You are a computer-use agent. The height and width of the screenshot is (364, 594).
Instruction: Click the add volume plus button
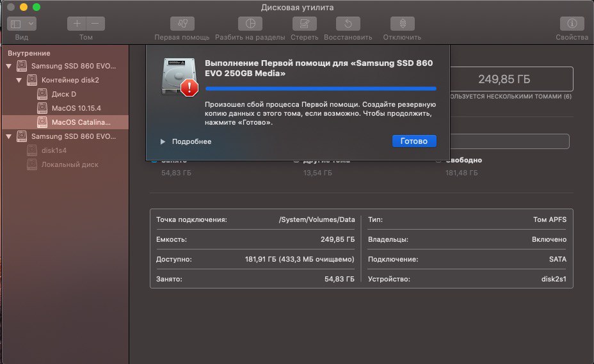(77, 24)
